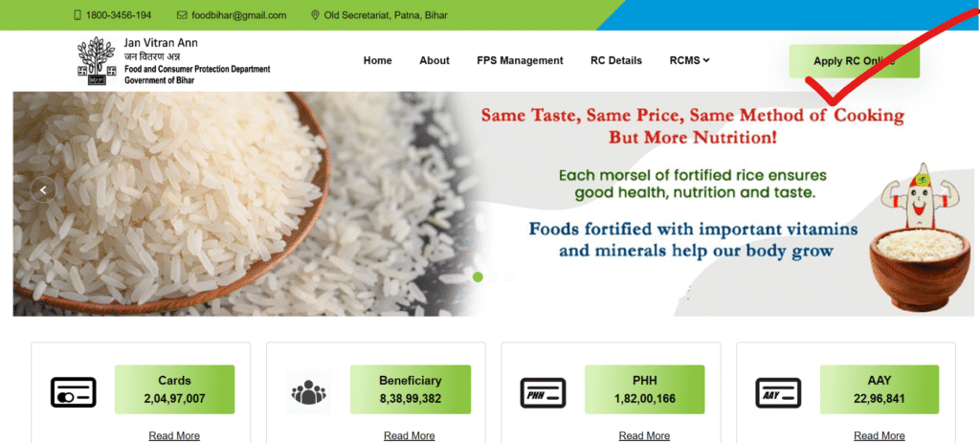Open the Home menu item

(377, 60)
